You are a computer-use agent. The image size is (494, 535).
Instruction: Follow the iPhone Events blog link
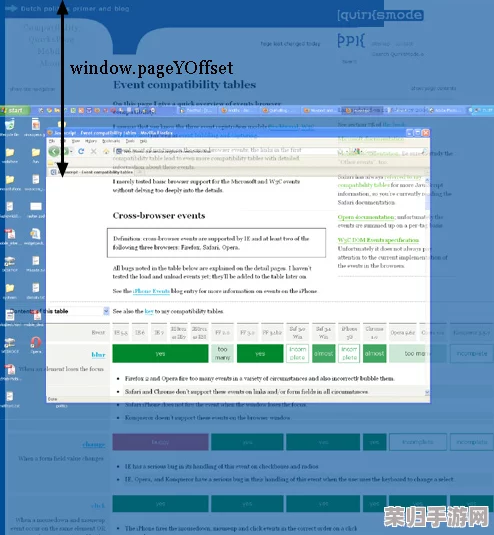[x=151, y=291]
